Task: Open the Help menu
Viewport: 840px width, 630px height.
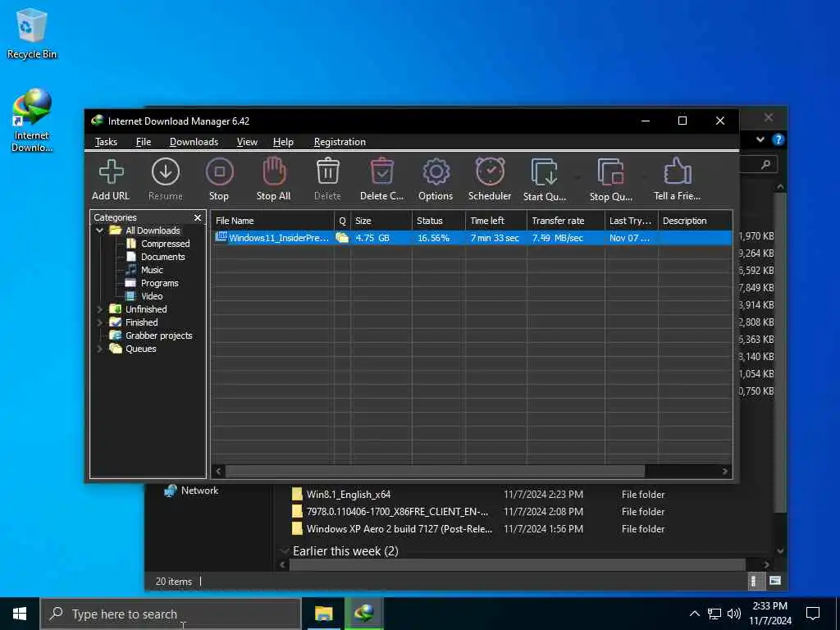Action: pyautogui.click(x=283, y=142)
